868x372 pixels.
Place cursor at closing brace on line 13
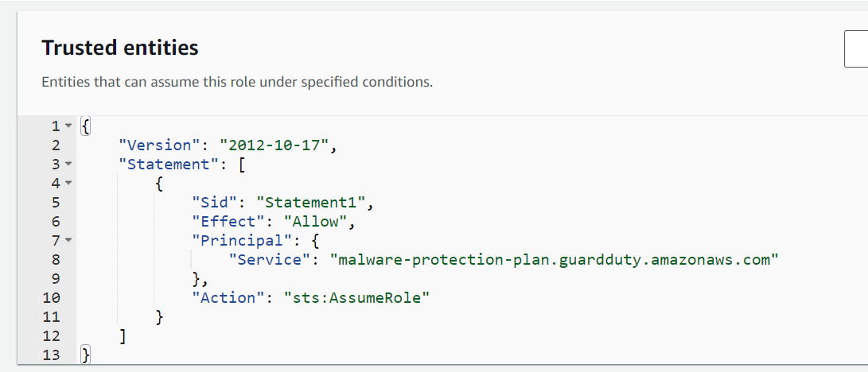[85, 355]
